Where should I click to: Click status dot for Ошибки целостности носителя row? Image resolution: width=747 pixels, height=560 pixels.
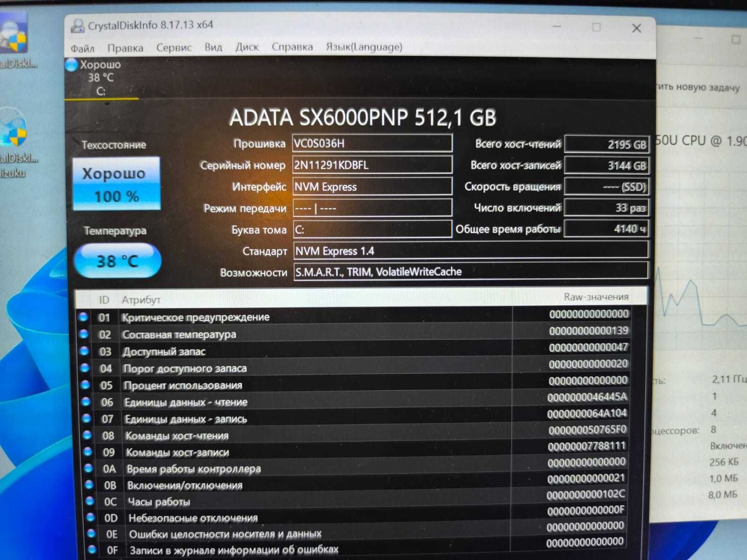[x=92, y=533]
